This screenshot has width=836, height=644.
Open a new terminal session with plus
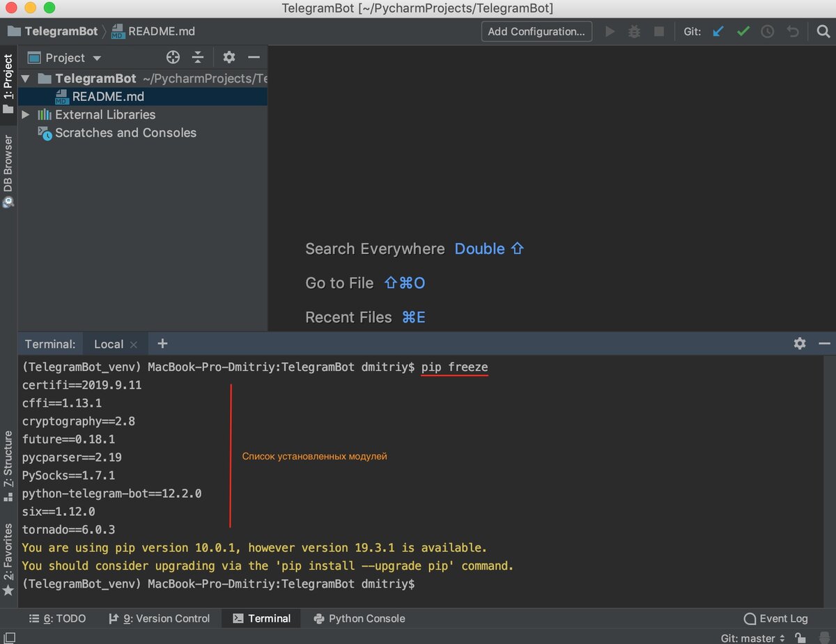(x=162, y=343)
